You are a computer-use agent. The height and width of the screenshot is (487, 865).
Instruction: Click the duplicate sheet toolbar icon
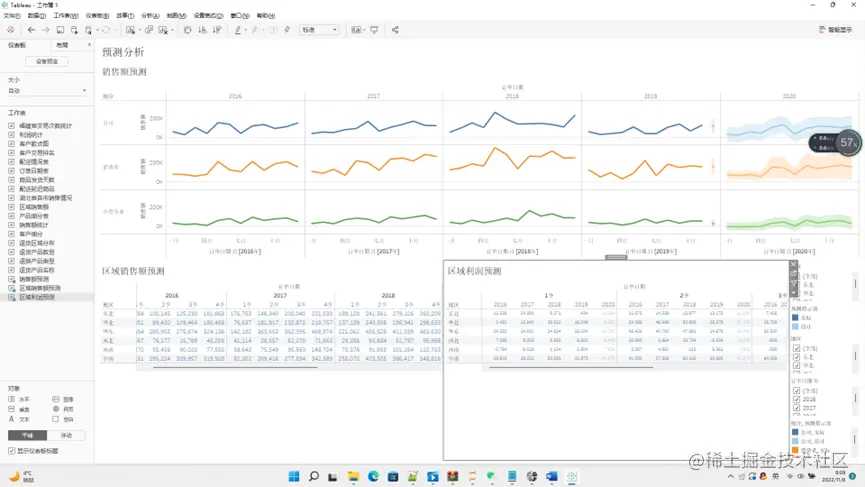tap(149, 30)
